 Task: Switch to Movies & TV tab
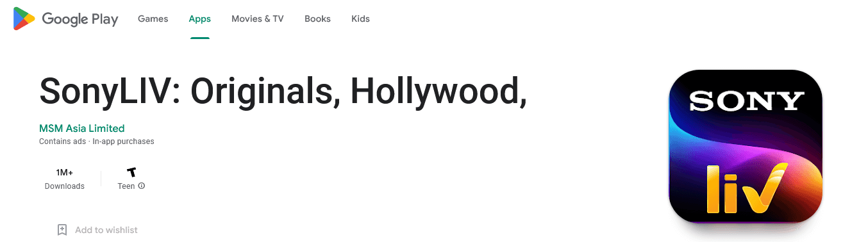[258, 19]
